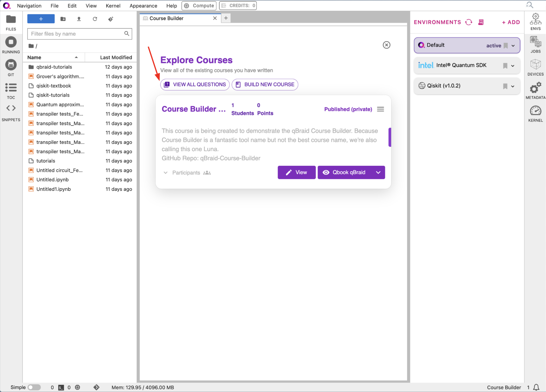The width and height of the screenshot is (546, 392).
Task: Toggle bookmark on Intel Quantum SDK environment
Action: pos(505,66)
